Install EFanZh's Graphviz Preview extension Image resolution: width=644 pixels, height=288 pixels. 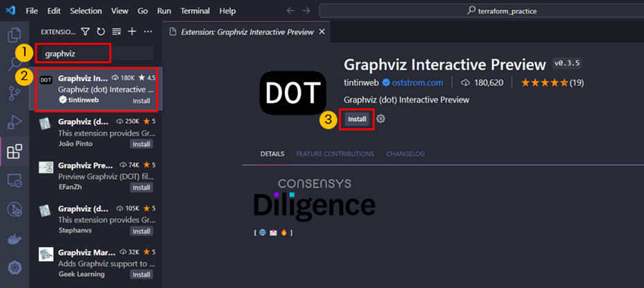[141, 188]
